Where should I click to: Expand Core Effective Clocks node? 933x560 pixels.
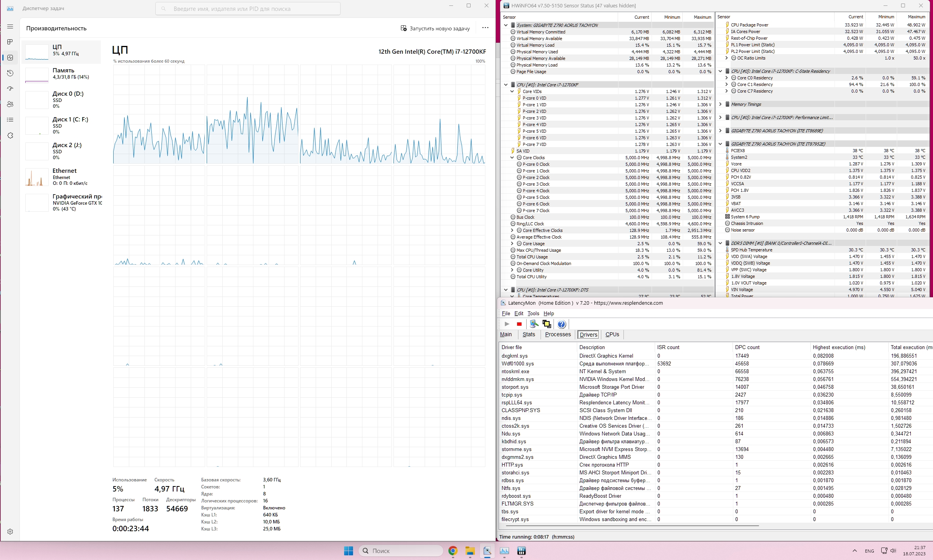coord(512,230)
